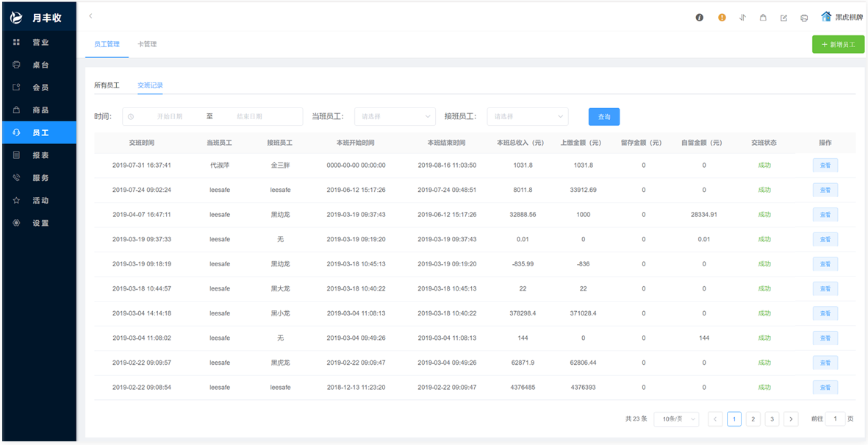
Task: Expand the 当班员工 dropdown
Action: pos(395,116)
